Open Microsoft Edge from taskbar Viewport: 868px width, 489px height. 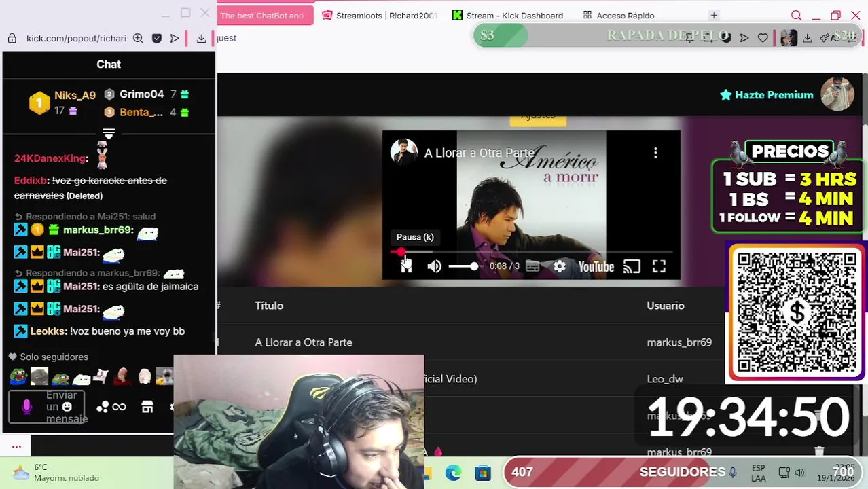point(453,473)
